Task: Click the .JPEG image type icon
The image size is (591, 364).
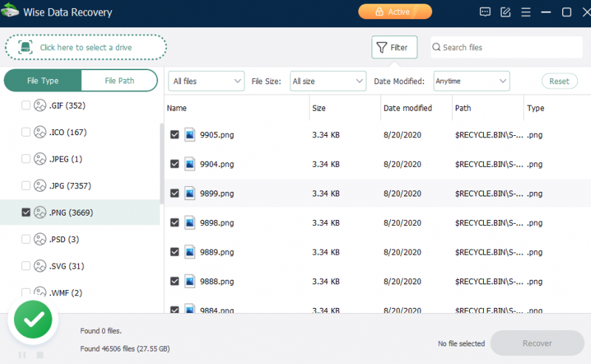Action: (x=40, y=159)
